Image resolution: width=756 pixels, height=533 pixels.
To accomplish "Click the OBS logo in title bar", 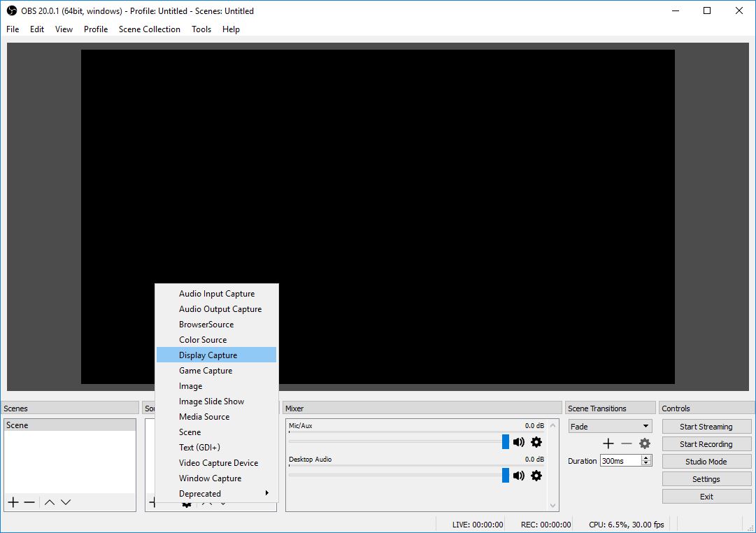I will coord(12,10).
